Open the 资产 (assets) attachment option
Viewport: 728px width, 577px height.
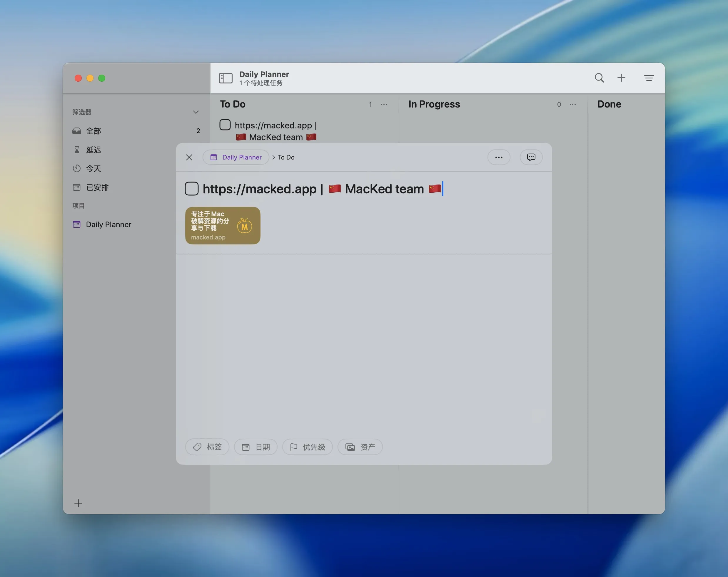(x=360, y=447)
